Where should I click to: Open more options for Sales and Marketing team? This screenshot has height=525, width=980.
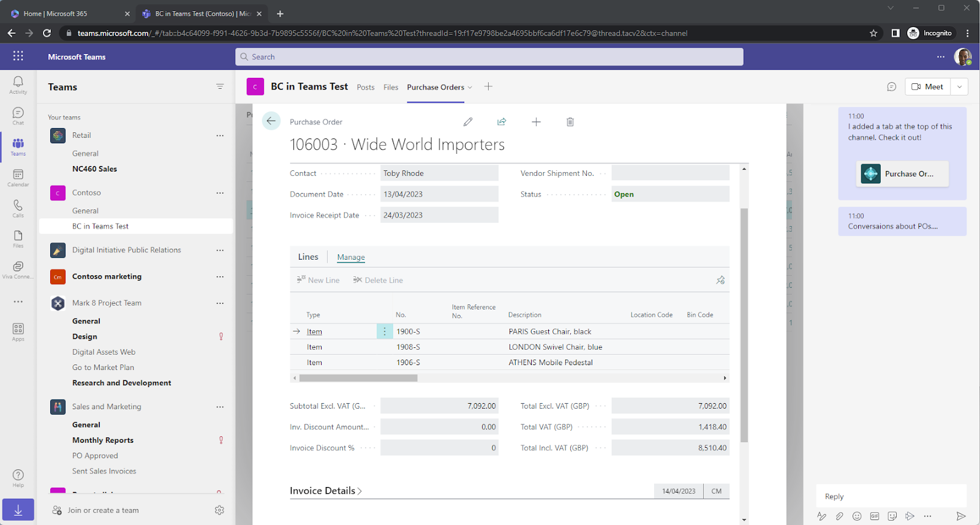coord(220,406)
